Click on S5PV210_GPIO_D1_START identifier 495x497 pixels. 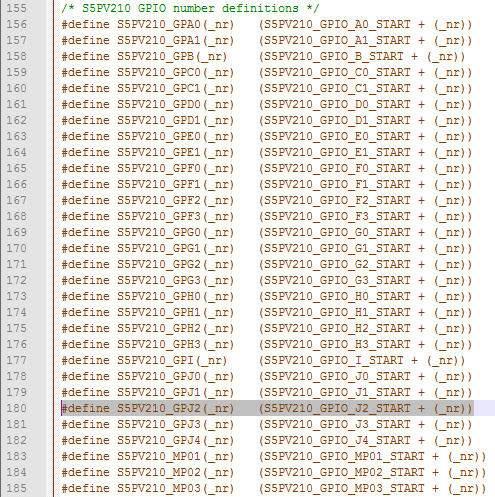pyautogui.click(x=337, y=120)
